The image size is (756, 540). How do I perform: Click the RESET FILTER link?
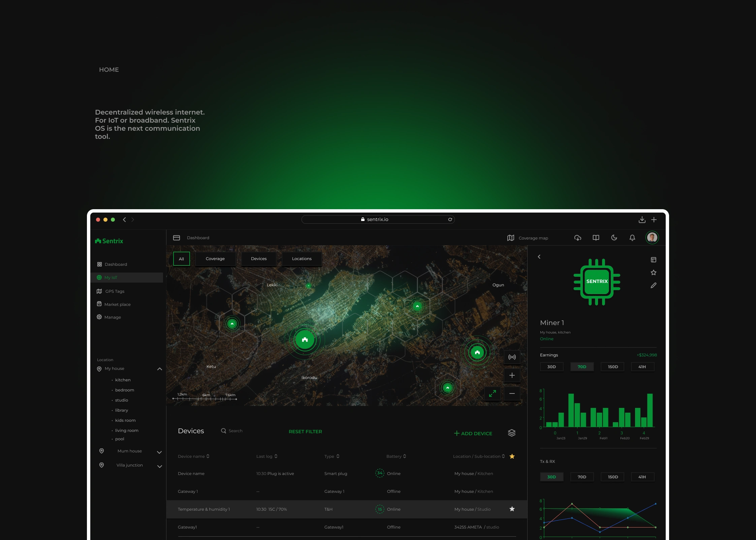(x=305, y=432)
